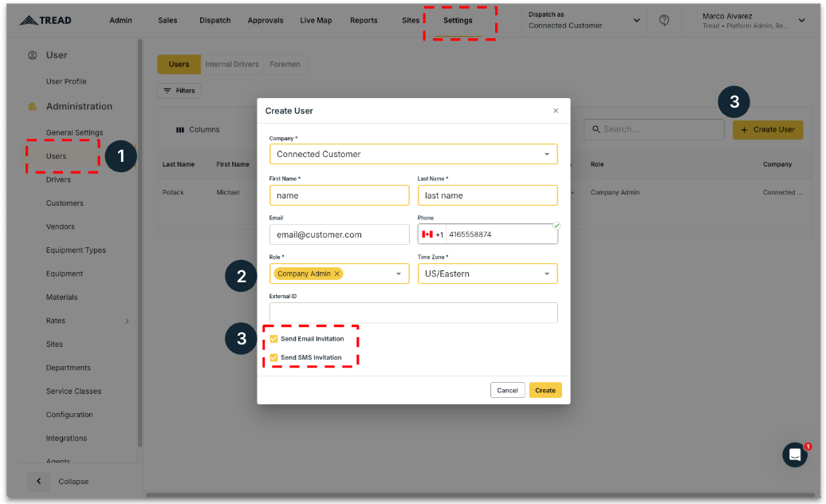
Task: Select Users in sidebar
Action: [x=56, y=156]
